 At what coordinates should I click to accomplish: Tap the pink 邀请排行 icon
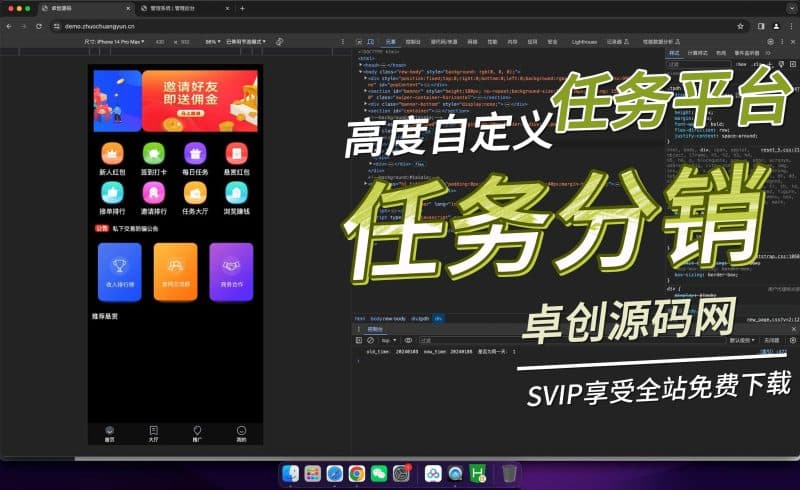coord(154,193)
